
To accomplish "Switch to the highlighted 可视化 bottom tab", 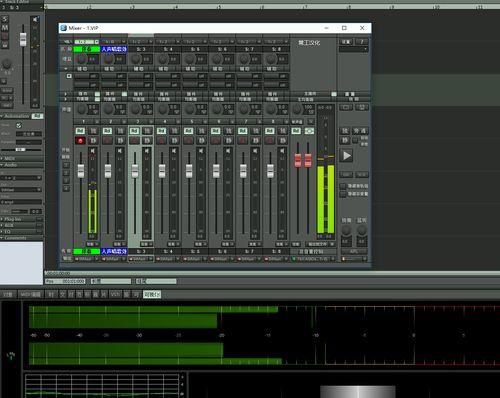I will (x=152, y=294).
